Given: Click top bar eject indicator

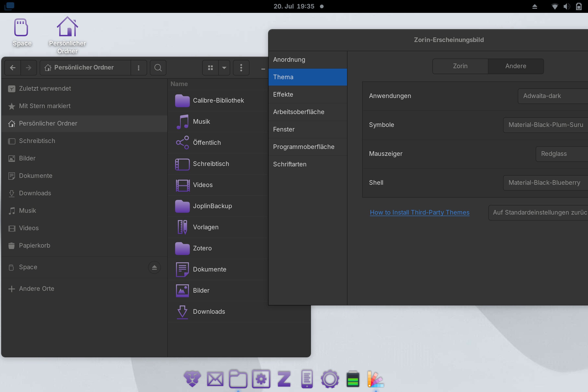Looking at the screenshot, I should (535, 6).
